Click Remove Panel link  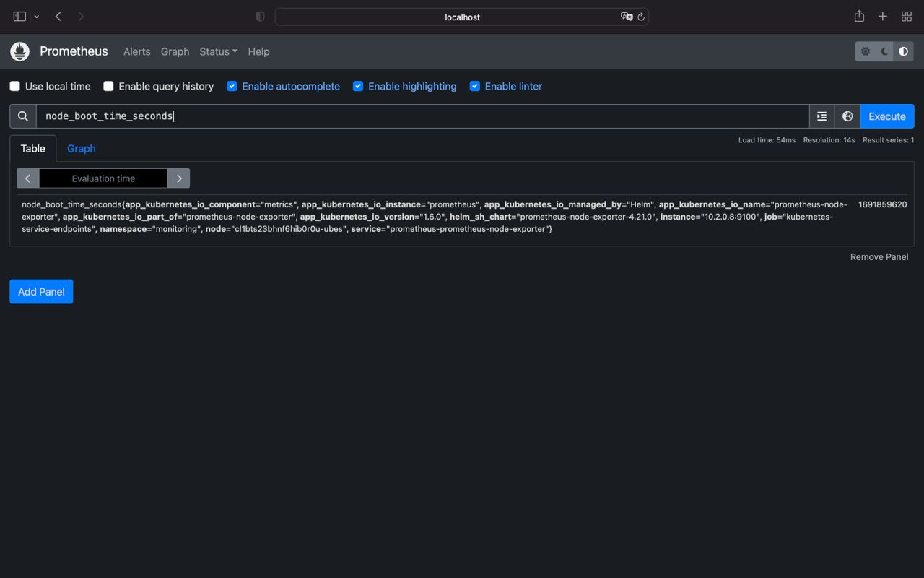tap(879, 256)
